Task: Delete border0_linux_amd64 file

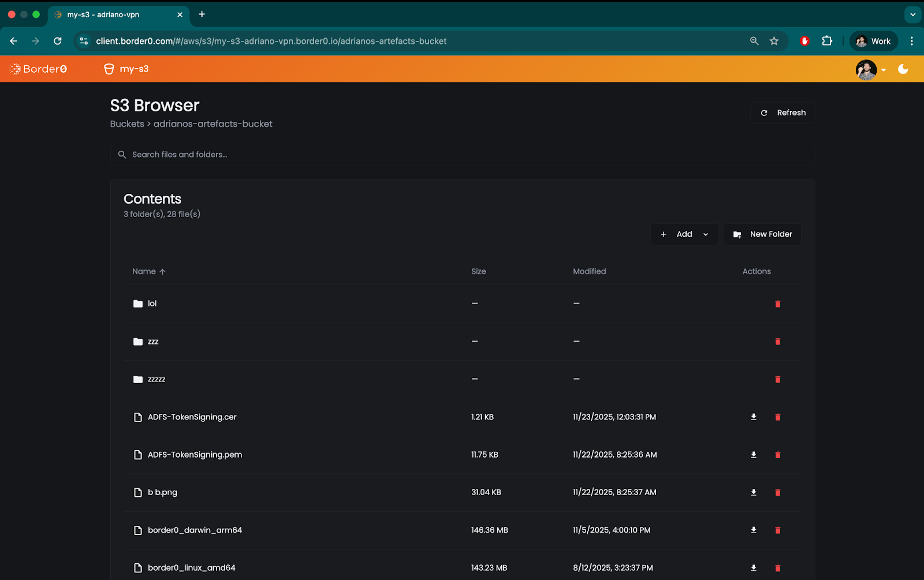Action: click(777, 568)
